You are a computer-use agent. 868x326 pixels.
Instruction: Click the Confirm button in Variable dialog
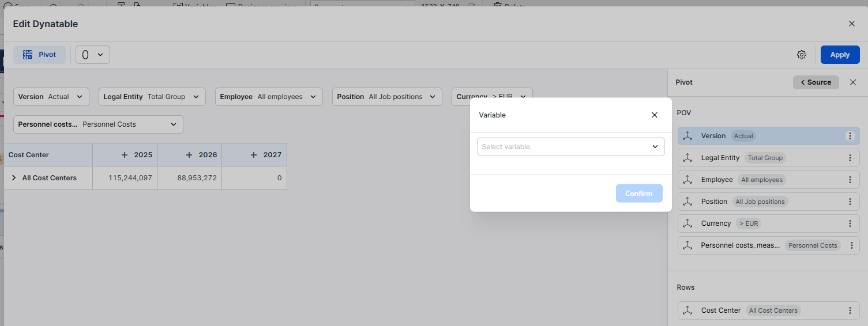point(638,194)
